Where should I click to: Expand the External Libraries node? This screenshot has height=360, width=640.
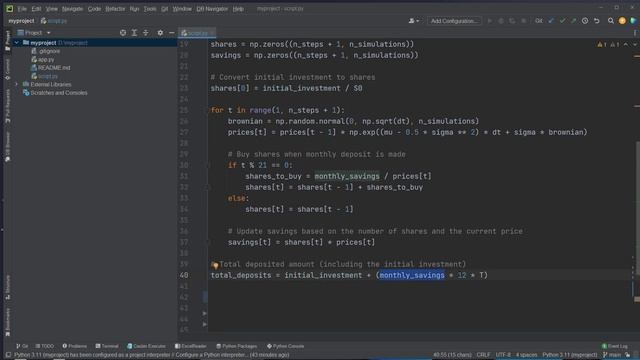[x=16, y=84]
